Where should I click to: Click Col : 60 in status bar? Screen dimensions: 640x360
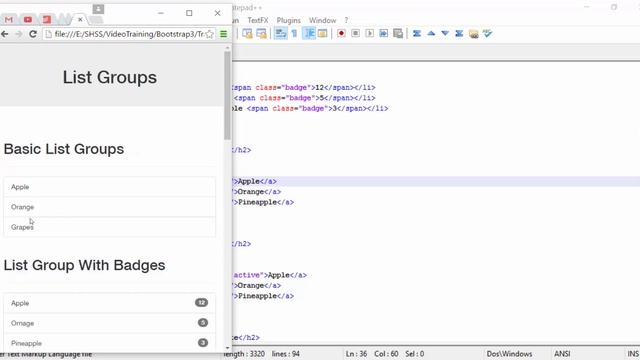(x=386, y=354)
